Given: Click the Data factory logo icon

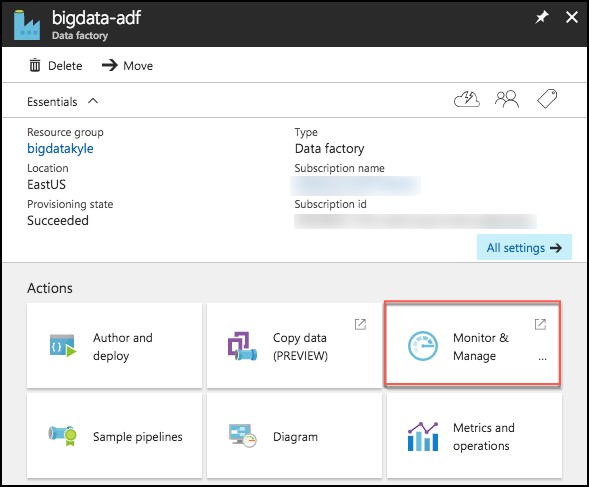Looking at the screenshot, I should click(x=27, y=25).
